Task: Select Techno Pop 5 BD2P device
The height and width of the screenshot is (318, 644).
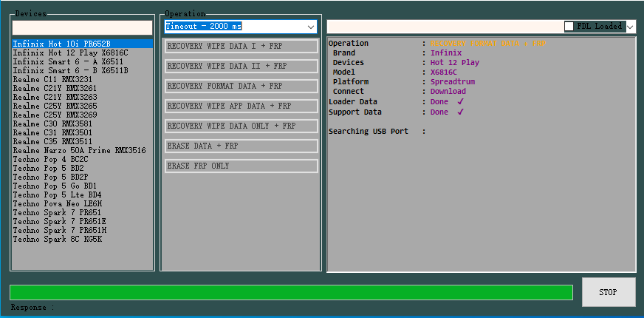Action: [x=83, y=177]
